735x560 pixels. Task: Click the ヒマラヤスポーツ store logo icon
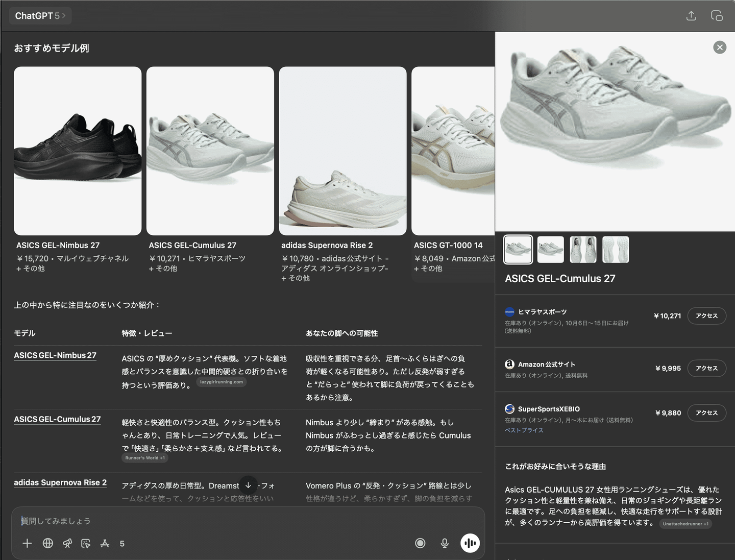click(x=509, y=312)
